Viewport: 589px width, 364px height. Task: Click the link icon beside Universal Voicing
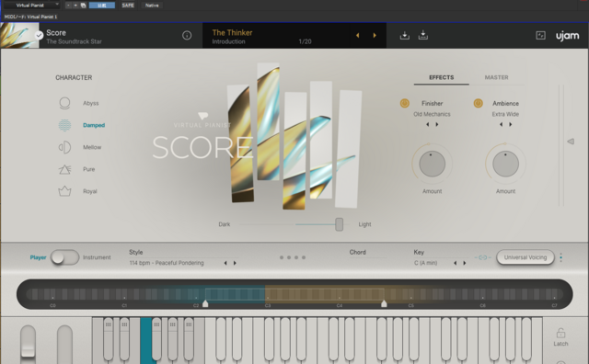click(x=483, y=257)
